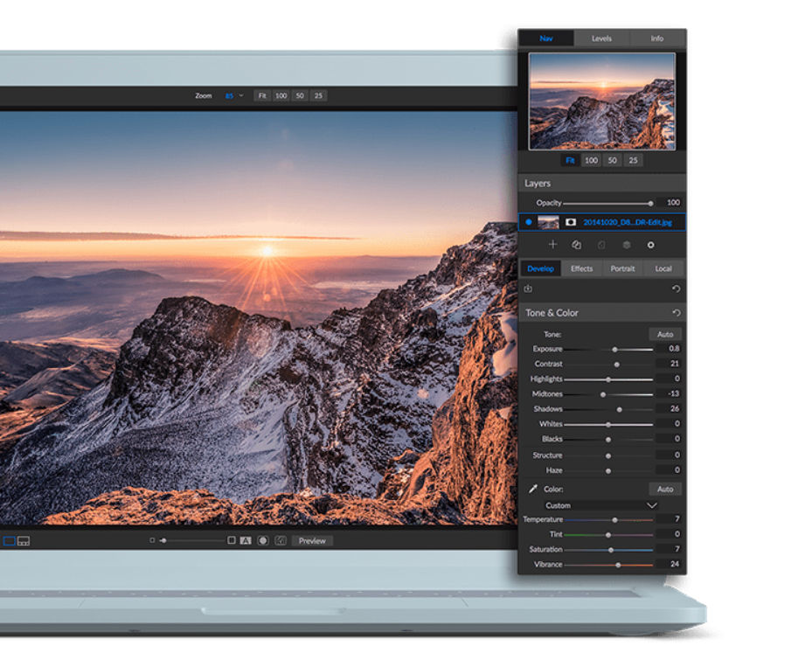The image size is (812, 660).
Task: Click the compare-view icon in bottom toolbar
Action: [23, 540]
